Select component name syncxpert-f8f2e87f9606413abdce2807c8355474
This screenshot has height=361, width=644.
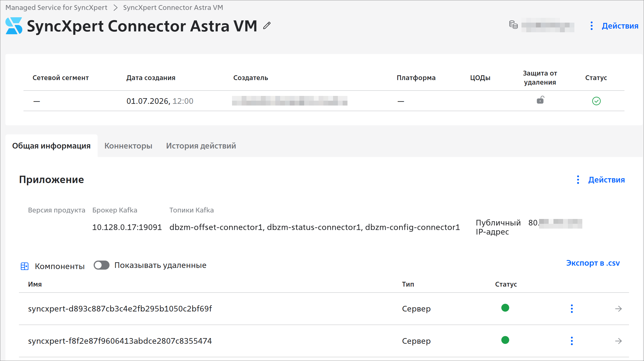point(120,341)
